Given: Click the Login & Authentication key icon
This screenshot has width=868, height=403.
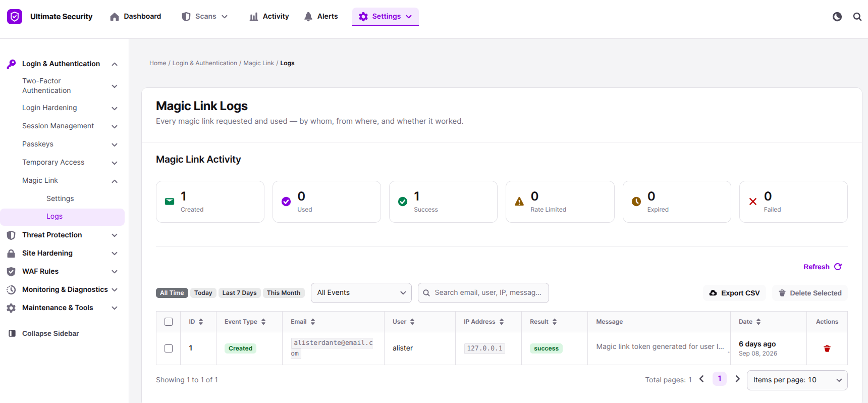Looking at the screenshot, I should pos(11,64).
